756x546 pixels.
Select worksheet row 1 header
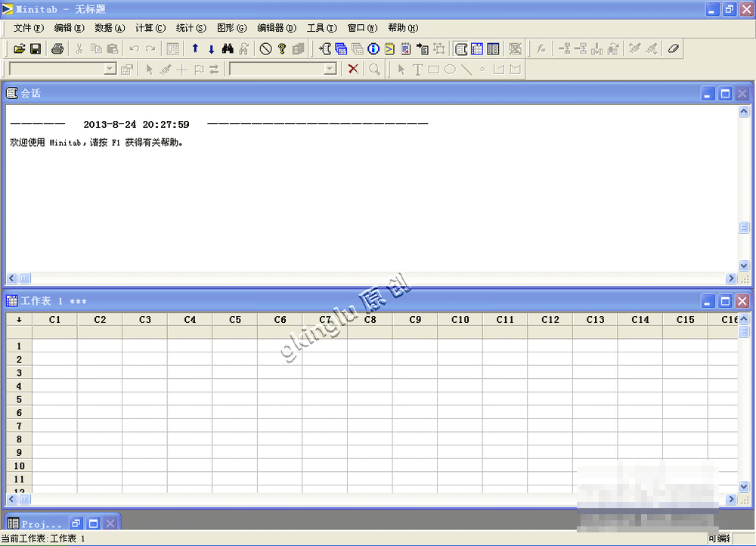click(20, 346)
